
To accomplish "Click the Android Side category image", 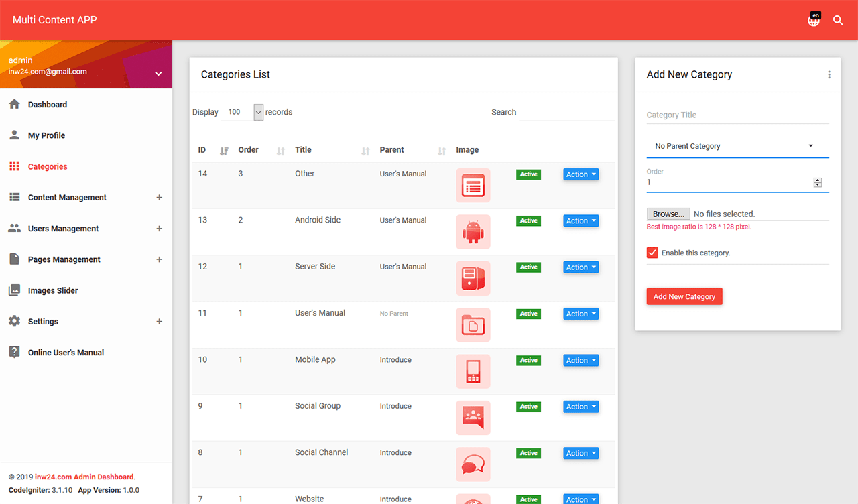I will click(473, 232).
